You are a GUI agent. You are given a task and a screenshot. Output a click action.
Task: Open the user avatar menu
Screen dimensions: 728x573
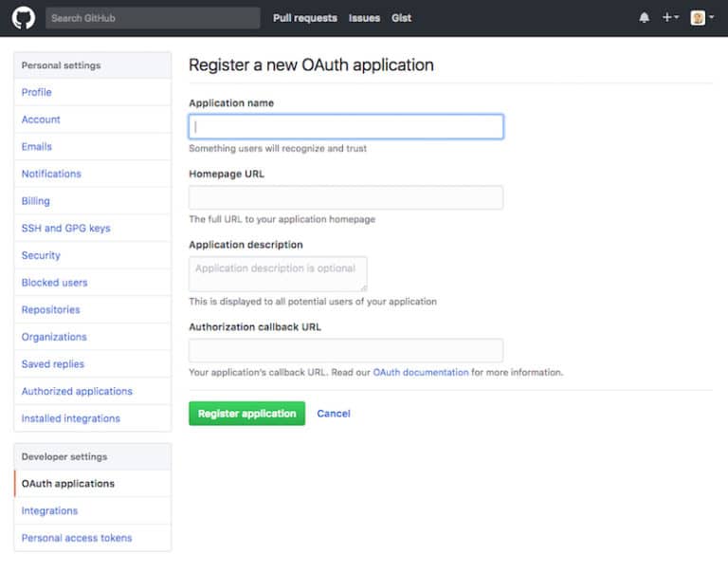[x=702, y=18]
